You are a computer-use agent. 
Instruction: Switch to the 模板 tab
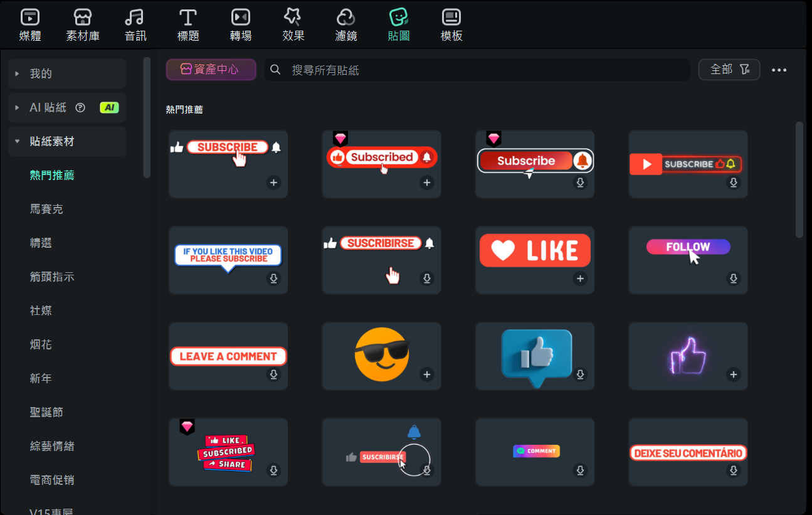click(451, 25)
